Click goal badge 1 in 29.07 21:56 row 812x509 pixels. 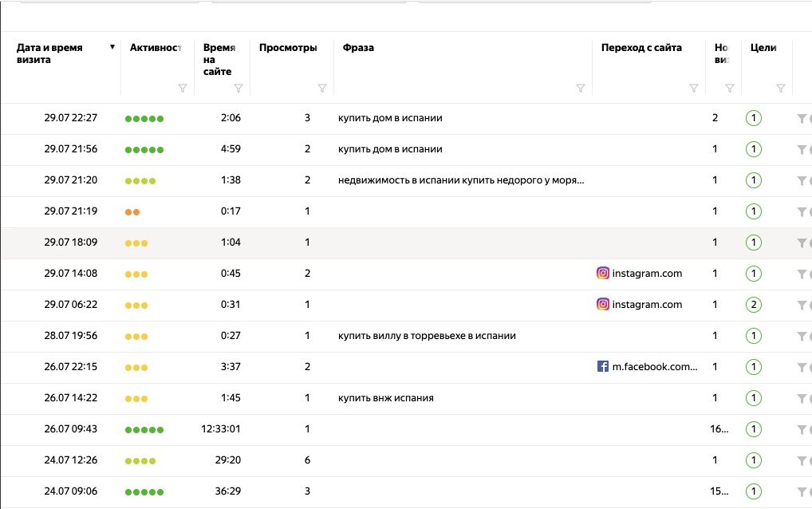tap(753, 149)
